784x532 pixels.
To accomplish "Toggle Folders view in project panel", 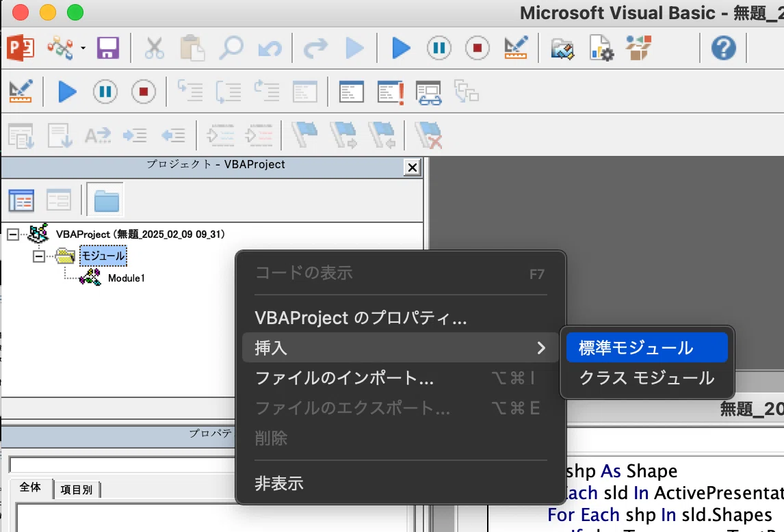I will pos(105,200).
